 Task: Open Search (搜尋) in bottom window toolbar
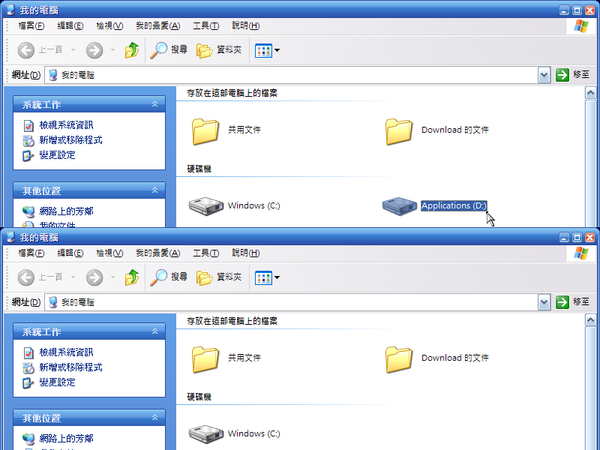(169, 277)
